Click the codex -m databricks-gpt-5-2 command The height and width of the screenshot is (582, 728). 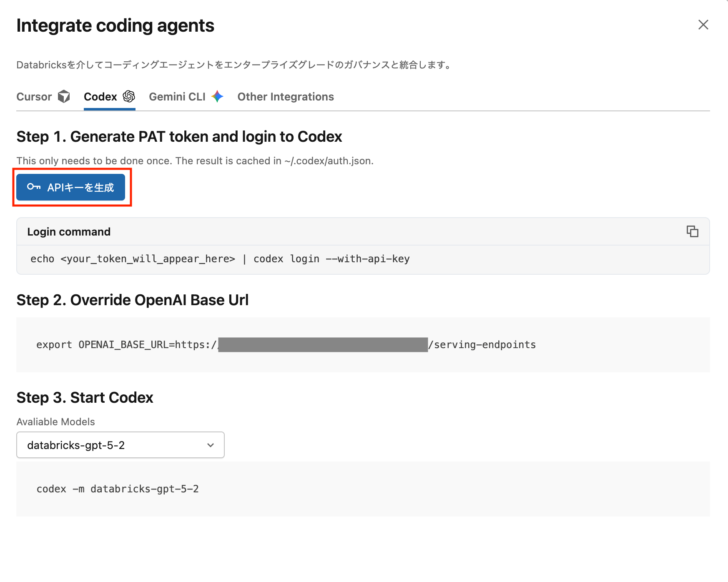(x=118, y=489)
